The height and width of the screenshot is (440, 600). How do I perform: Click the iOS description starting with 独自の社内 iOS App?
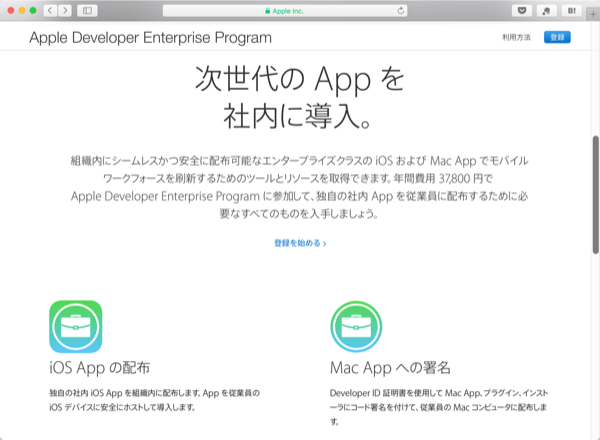tap(155, 400)
